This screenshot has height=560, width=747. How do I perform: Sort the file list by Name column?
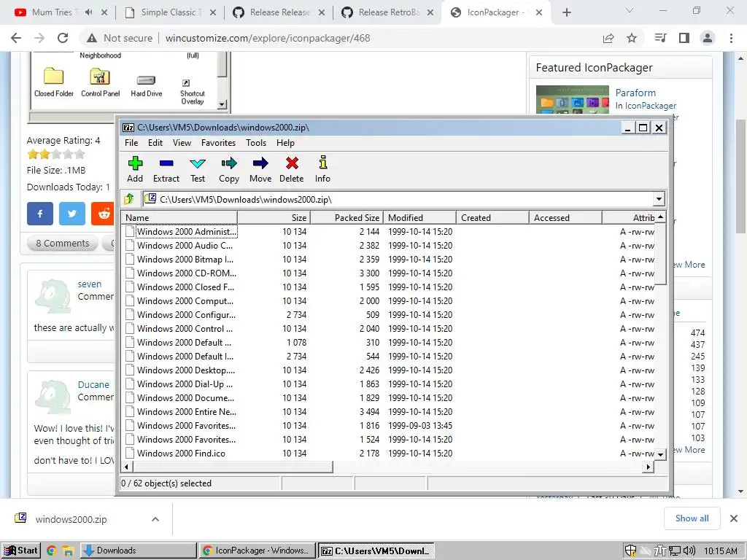tap(179, 217)
